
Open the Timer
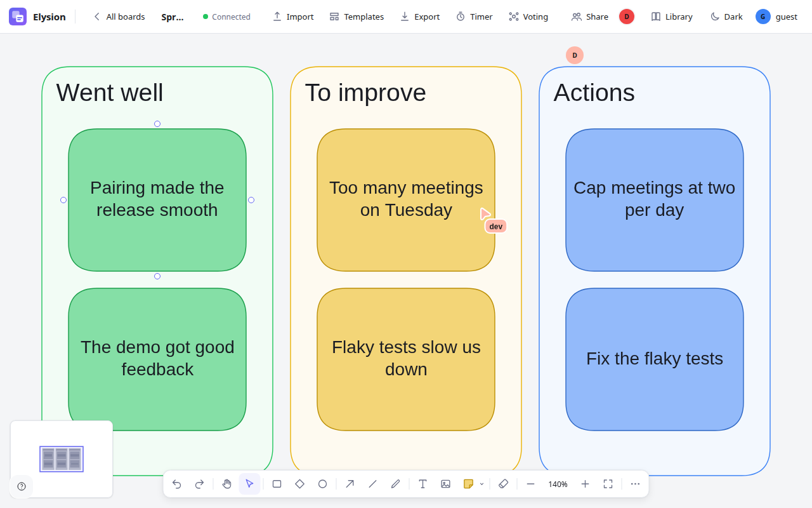coord(474,17)
